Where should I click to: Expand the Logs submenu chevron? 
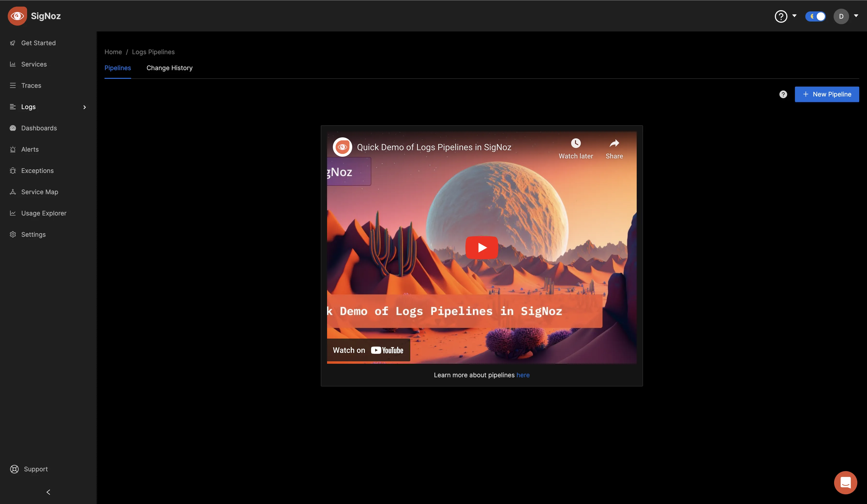(84, 107)
